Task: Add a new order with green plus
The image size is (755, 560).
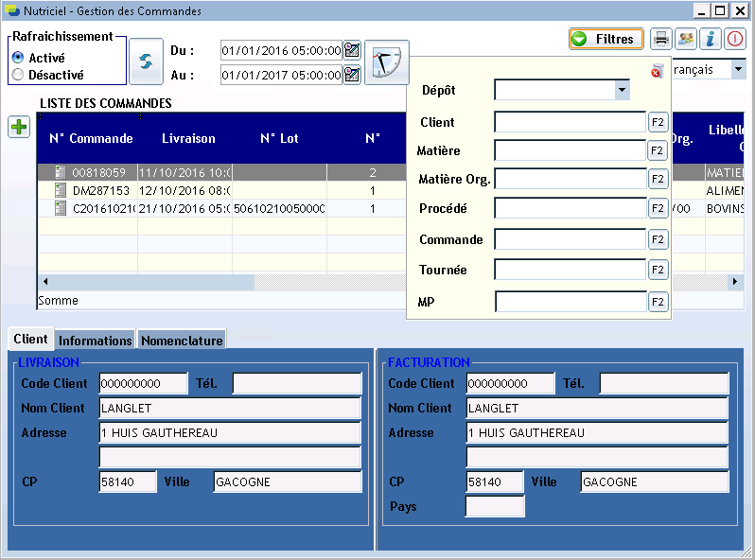Action: 19,128
